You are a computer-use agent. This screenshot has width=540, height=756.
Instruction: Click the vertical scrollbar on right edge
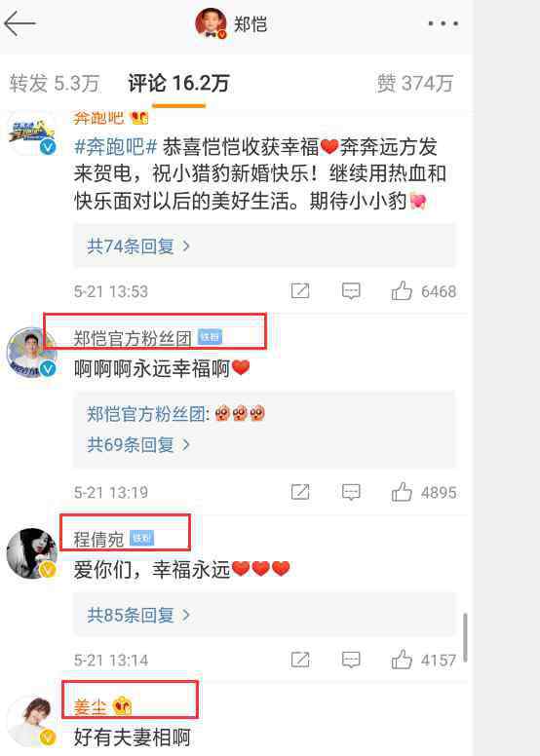coord(465,637)
